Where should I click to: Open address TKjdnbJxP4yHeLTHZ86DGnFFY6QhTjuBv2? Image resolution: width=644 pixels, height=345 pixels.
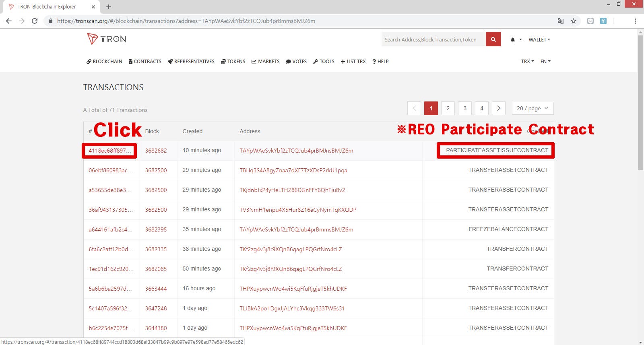click(x=292, y=190)
